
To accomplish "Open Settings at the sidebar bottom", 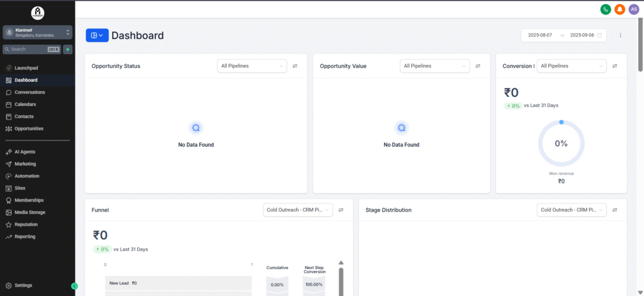I will pyautogui.click(x=23, y=285).
